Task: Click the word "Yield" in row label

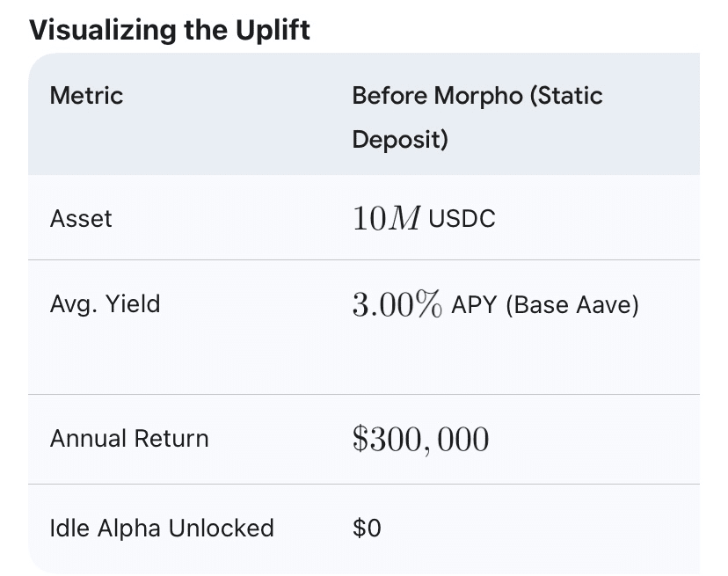Action: pos(133,304)
